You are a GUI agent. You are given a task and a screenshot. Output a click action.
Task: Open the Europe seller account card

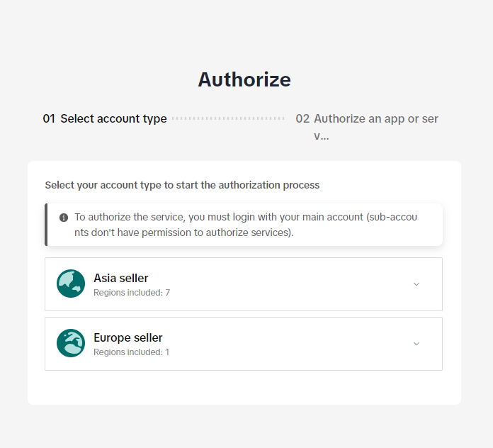tap(243, 344)
